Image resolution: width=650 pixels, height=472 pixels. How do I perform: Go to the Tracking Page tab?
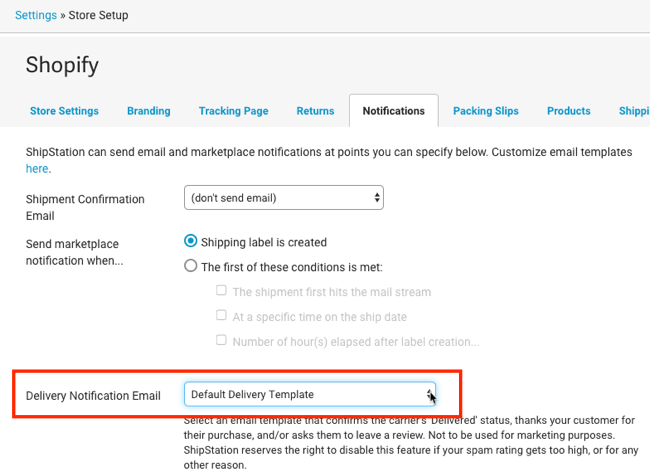coord(233,111)
